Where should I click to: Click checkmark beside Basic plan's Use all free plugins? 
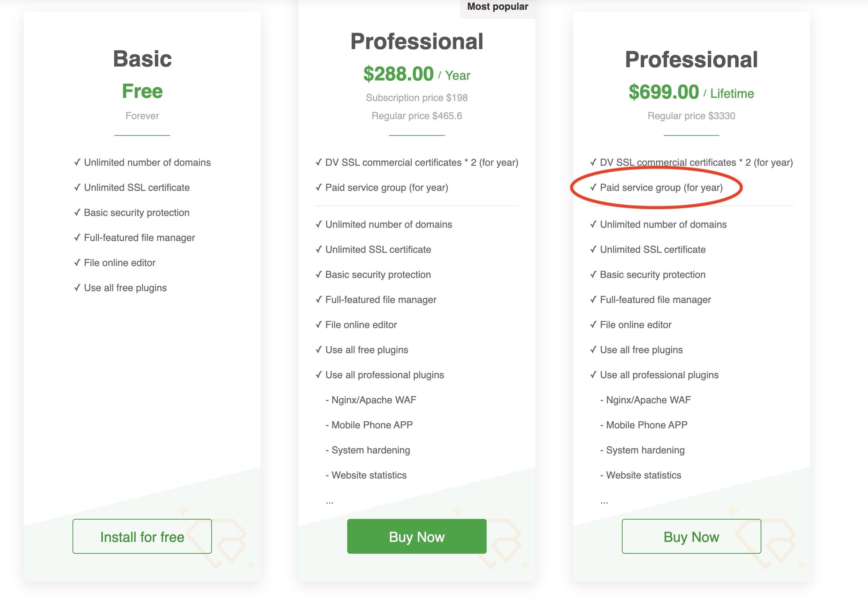(77, 288)
